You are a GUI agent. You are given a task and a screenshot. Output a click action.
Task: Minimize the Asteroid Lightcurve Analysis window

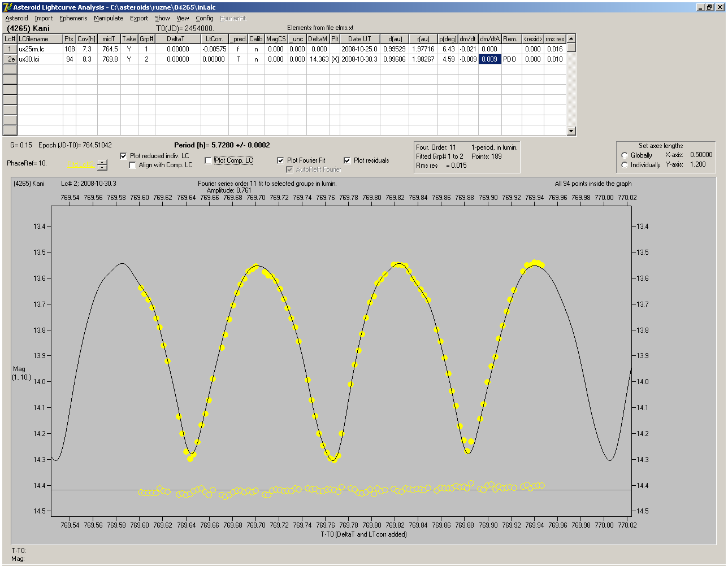coord(700,7)
